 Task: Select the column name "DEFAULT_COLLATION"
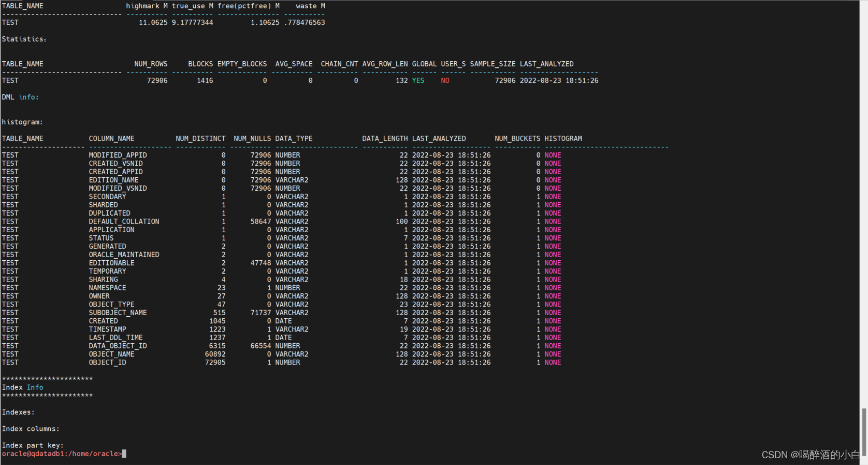point(124,222)
